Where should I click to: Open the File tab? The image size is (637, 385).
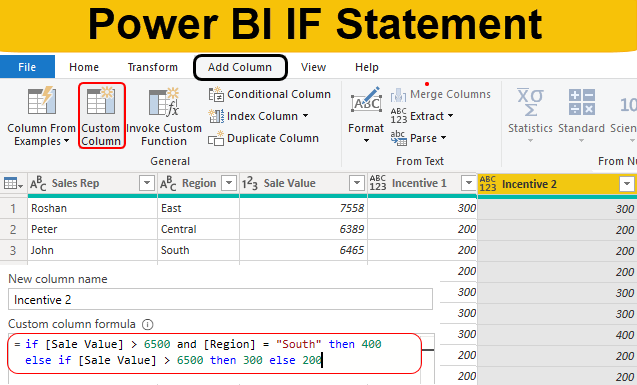pyautogui.click(x=27, y=67)
